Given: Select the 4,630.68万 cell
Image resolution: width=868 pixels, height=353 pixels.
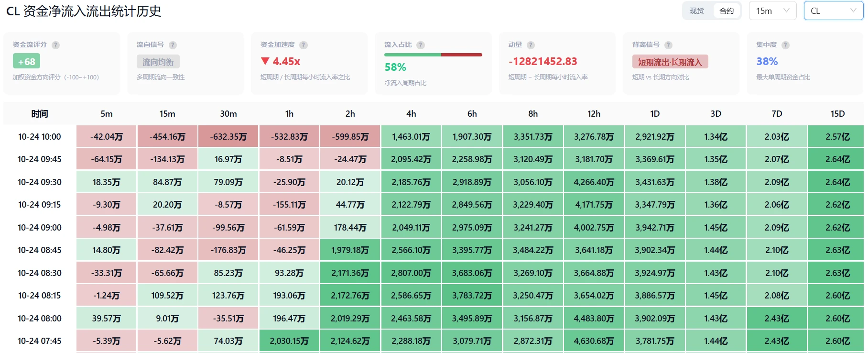Looking at the screenshot, I should click(594, 341).
